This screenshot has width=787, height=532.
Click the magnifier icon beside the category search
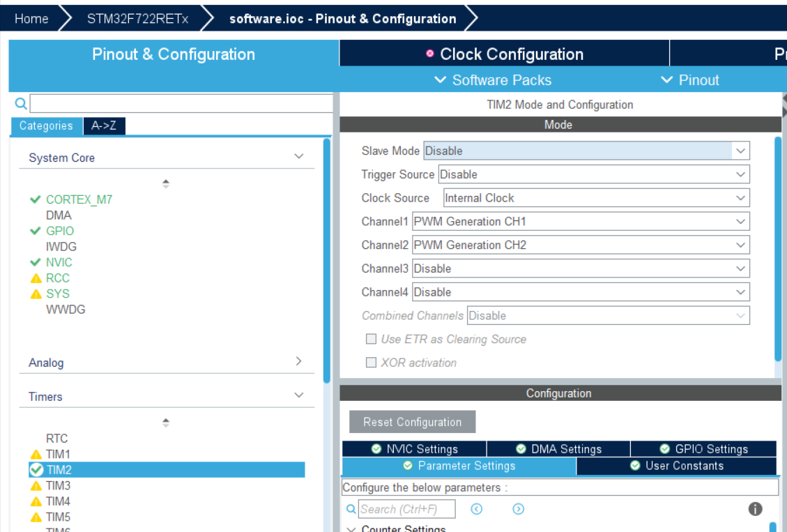21,103
